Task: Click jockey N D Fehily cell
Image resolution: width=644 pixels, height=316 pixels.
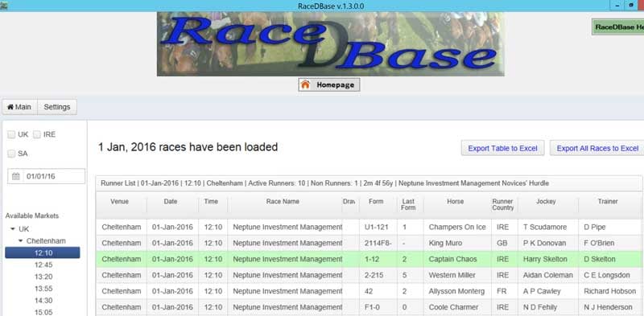Action: [x=548, y=307]
